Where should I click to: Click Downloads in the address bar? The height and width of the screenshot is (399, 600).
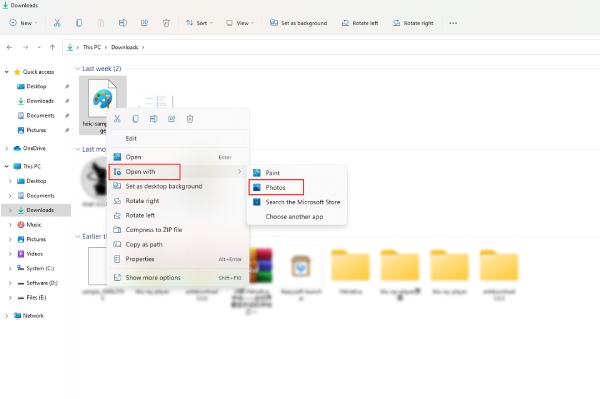[x=124, y=47]
